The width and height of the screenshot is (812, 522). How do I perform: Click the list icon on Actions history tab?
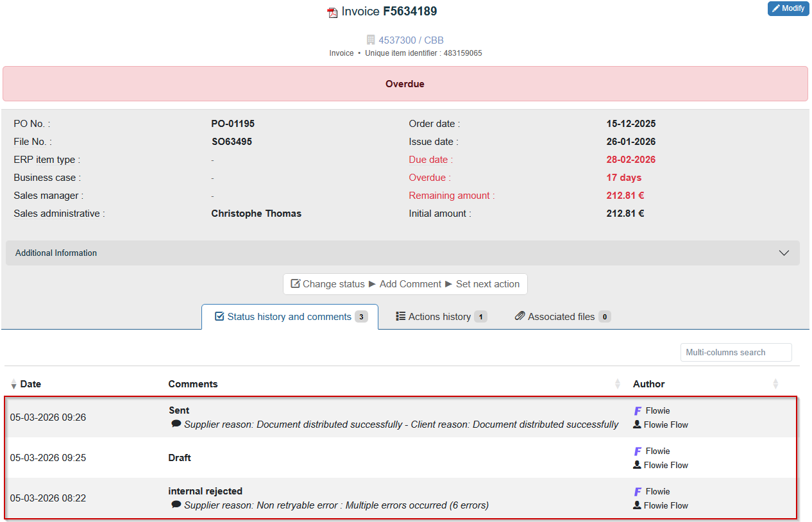[x=400, y=316]
